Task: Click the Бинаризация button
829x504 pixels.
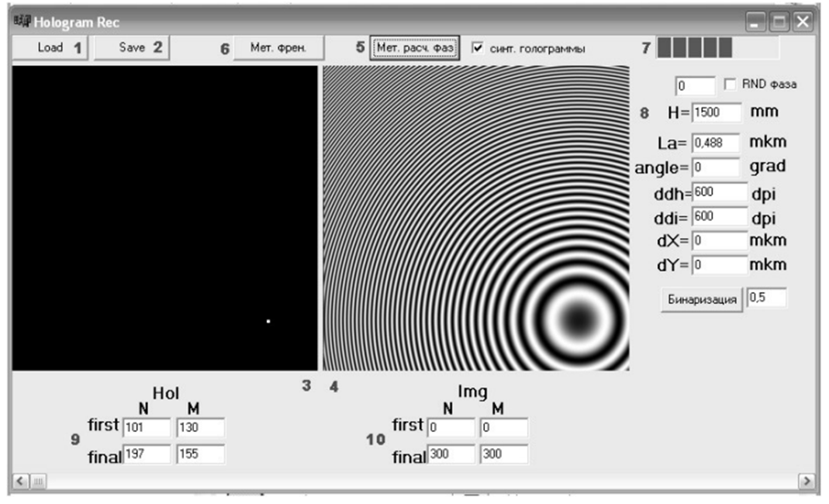Action: pyautogui.click(x=702, y=300)
